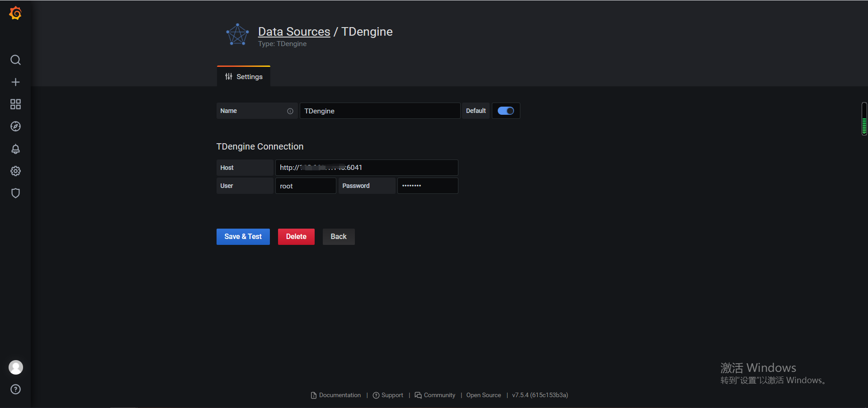Click the Save & Test button
The height and width of the screenshot is (408, 868).
coord(243,237)
